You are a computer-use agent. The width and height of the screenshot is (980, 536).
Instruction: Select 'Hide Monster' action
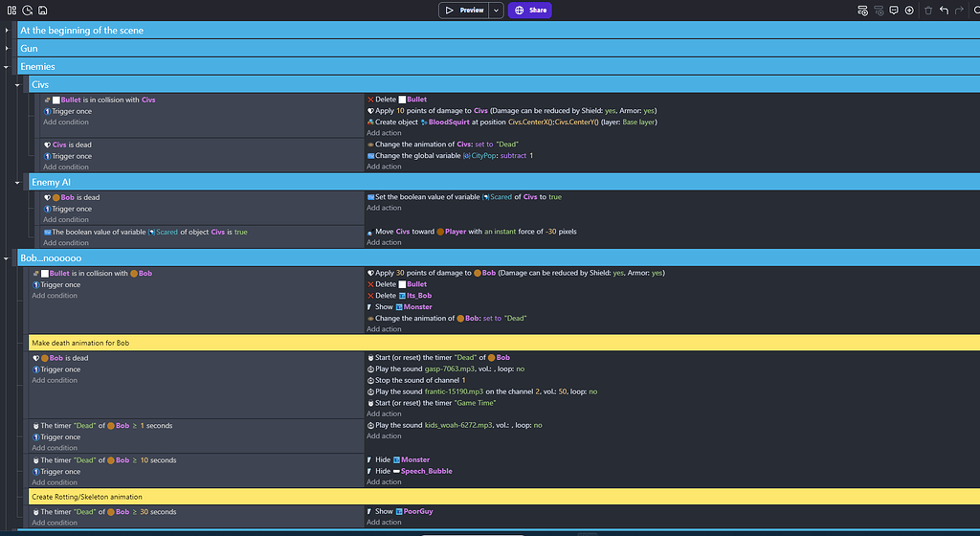[x=398, y=459]
